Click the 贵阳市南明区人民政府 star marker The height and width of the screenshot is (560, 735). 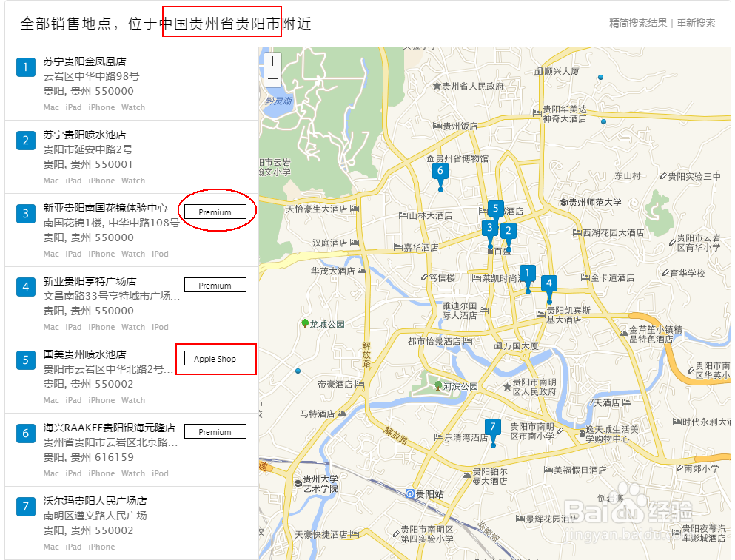[507, 387]
